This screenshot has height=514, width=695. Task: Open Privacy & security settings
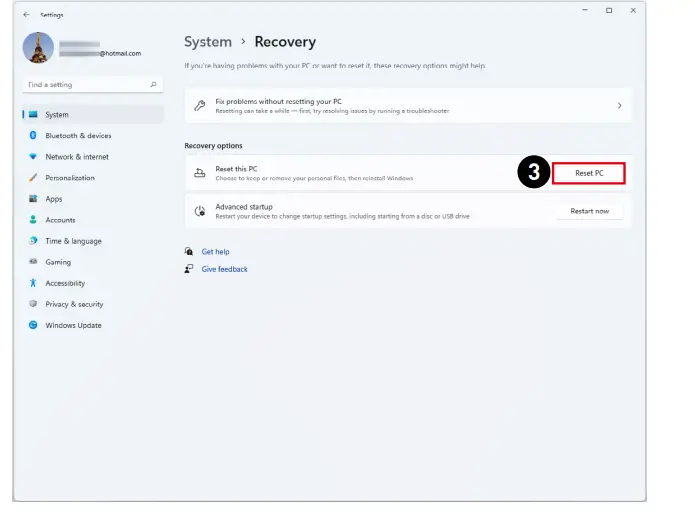click(x=93, y=304)
